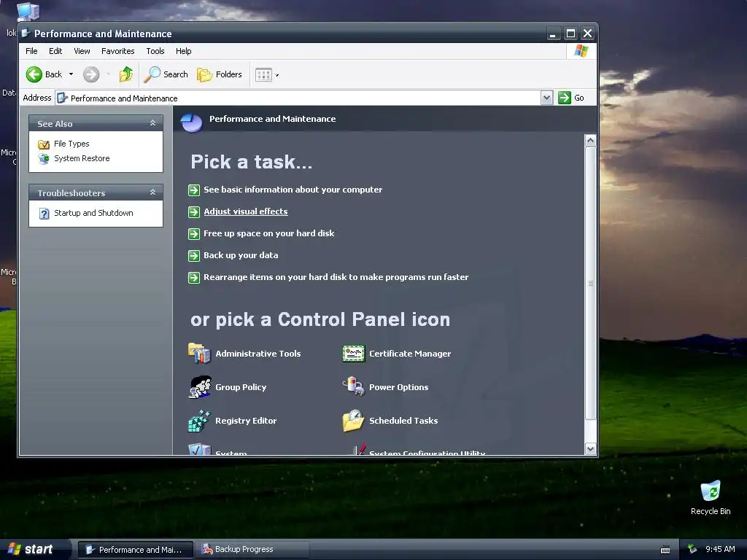Click the keyboard icon in taskbar

(665, 550)
